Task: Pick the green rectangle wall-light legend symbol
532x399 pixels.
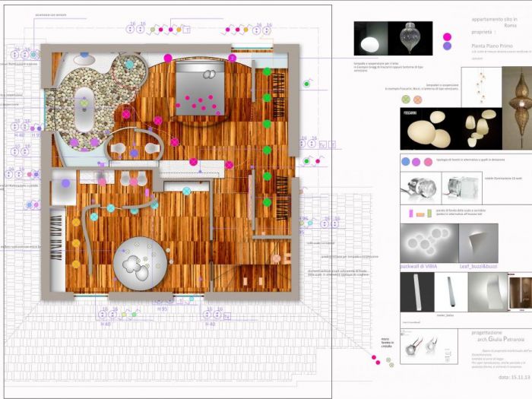Action: [429, 214]
